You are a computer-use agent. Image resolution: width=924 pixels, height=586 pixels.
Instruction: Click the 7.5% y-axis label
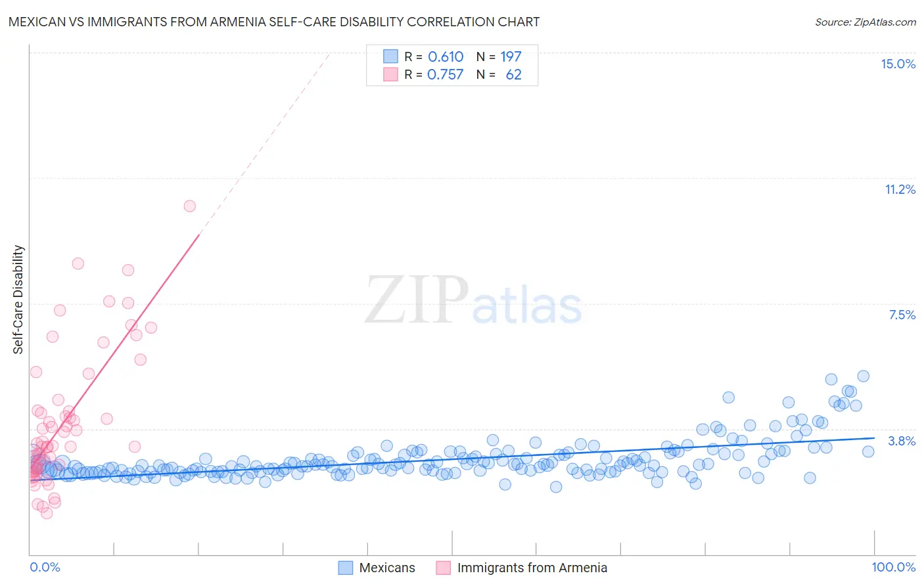[902, 315]
